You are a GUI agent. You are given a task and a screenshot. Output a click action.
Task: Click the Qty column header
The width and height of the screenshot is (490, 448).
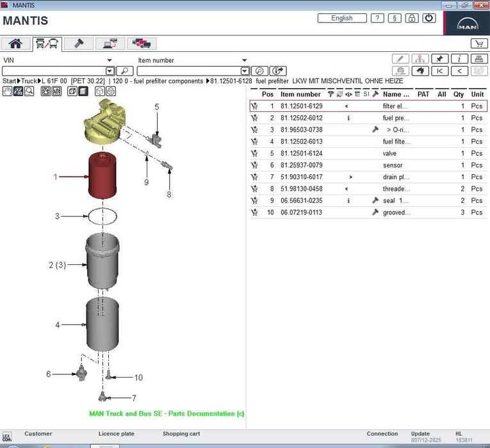(x=459, y=94)
